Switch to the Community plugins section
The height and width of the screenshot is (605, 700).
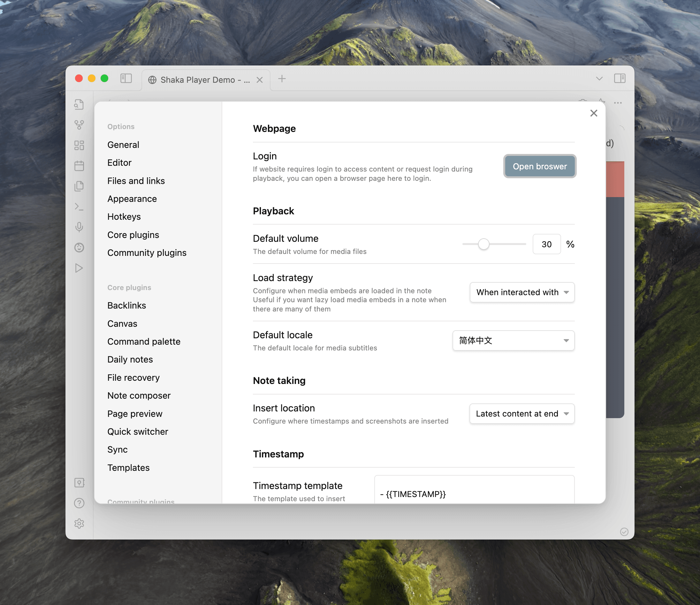click(147, 252)
